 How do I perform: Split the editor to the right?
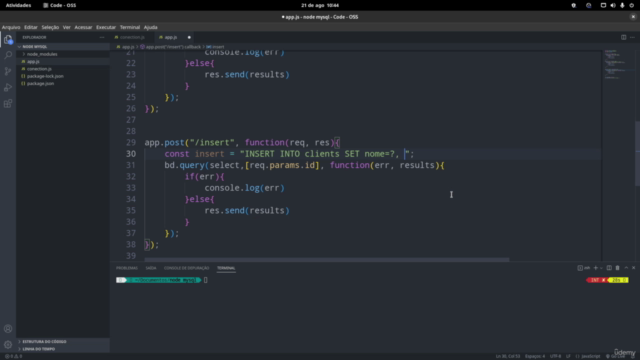(x=623, y=37)
